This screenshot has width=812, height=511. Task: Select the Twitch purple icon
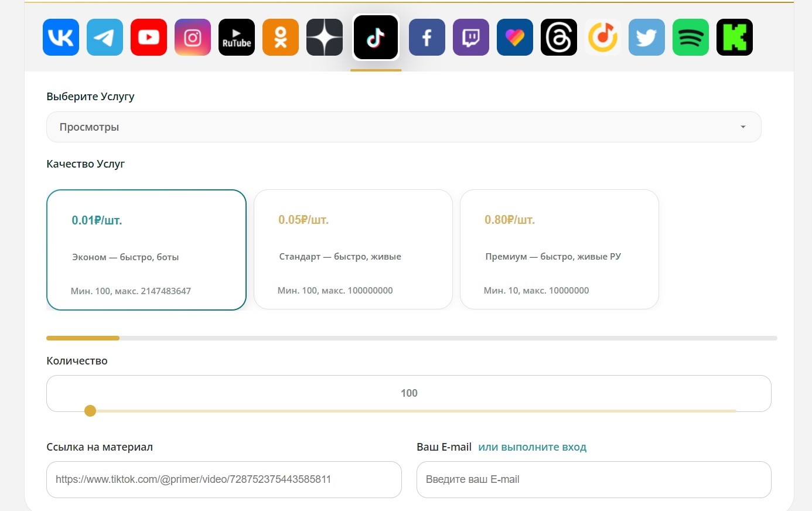tap(471, 38)
